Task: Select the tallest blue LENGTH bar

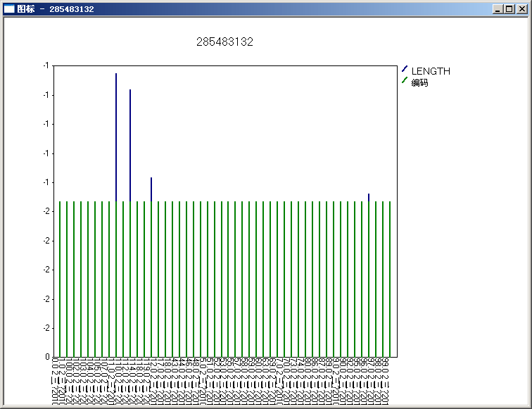Action: pos(116,134)
